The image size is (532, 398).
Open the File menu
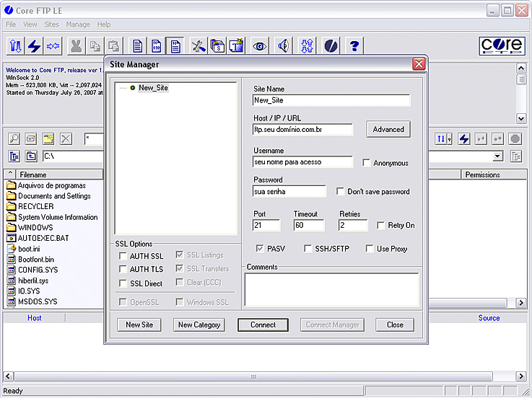[x=11, y=25]
